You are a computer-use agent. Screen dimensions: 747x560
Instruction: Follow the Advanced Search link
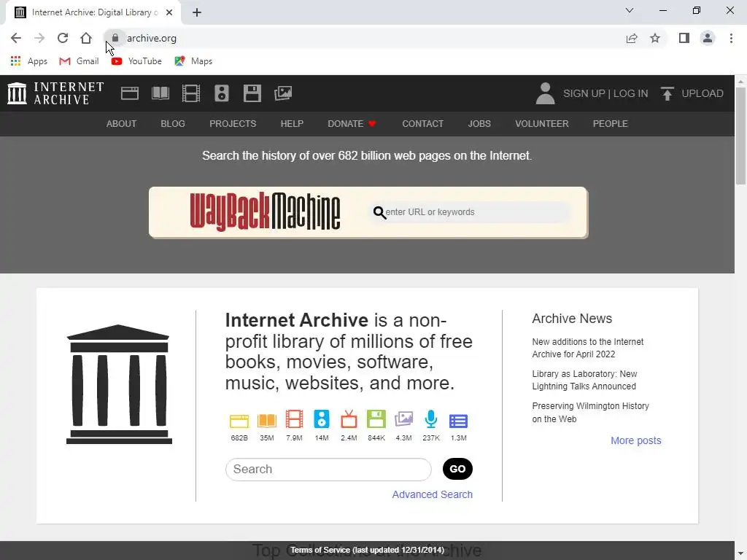[x=432, y=494]
